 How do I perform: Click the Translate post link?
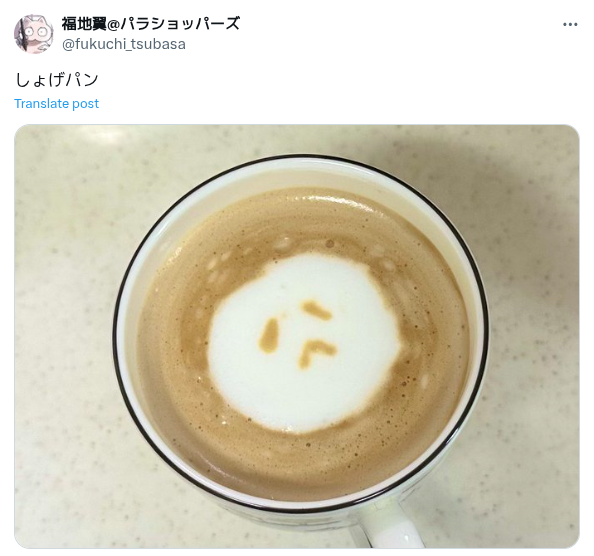(x=56, y=103)
